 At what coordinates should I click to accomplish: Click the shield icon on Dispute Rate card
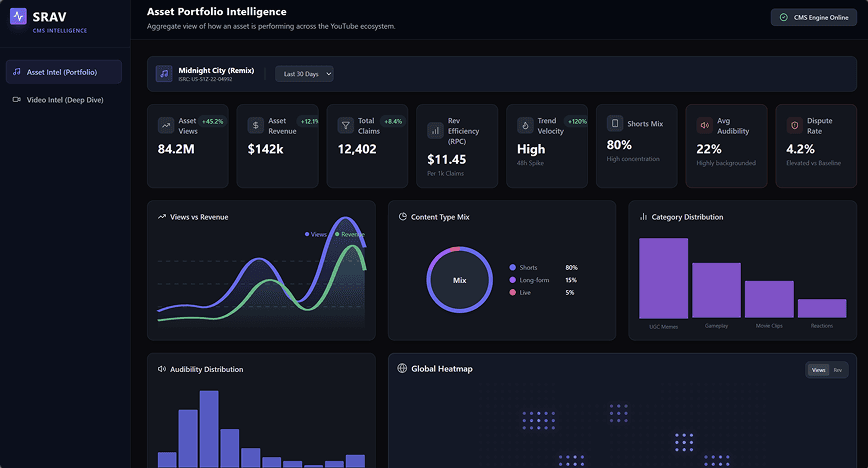coord(794,125)
